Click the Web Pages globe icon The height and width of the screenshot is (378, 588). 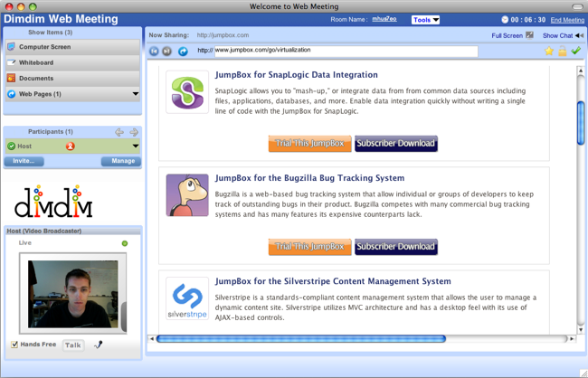(11, 94)
